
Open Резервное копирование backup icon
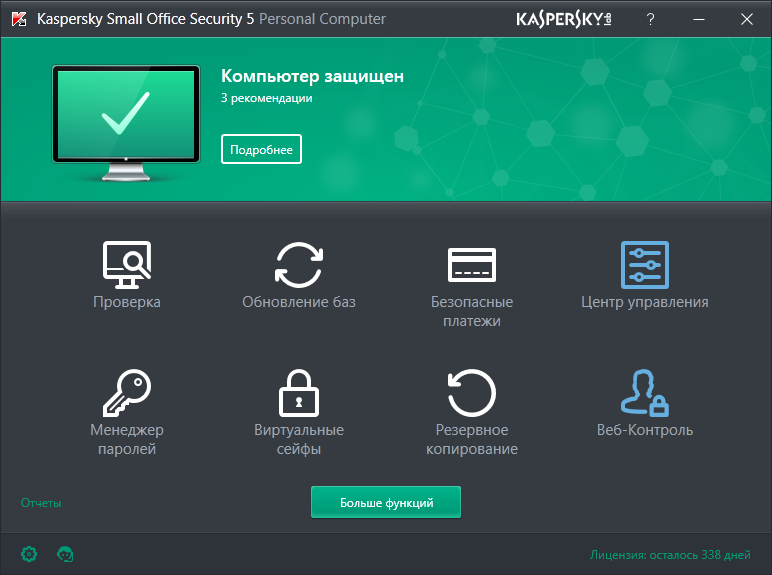pos(471,392)
